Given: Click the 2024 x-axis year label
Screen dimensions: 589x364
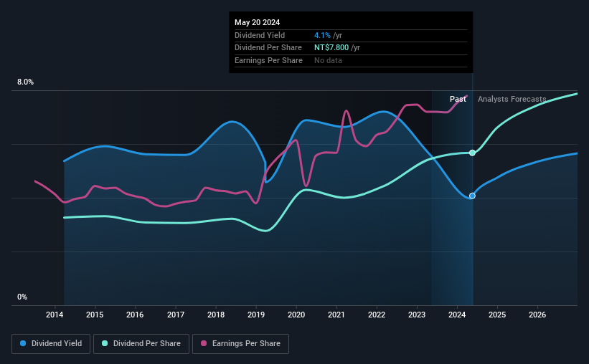Looking at the screenshot, I should (x=457, y=315).
